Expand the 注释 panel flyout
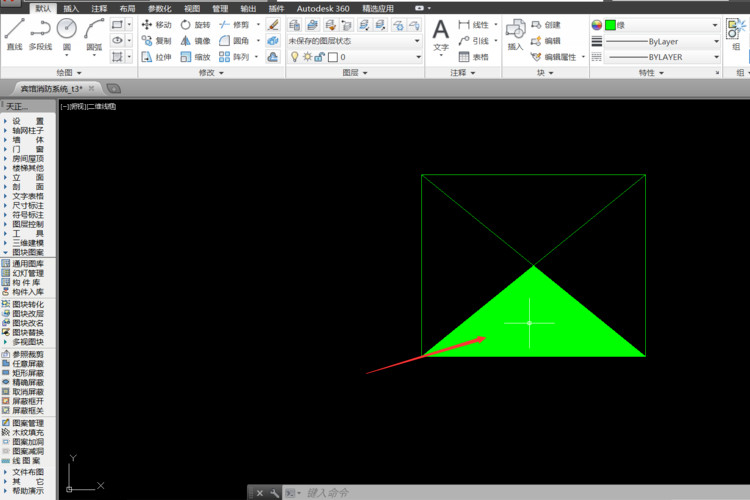 pyautogui.click(x=463, y=73)
